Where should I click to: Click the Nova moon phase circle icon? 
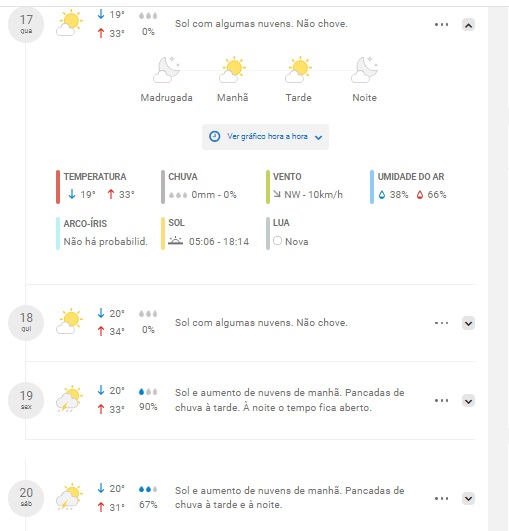277,241
